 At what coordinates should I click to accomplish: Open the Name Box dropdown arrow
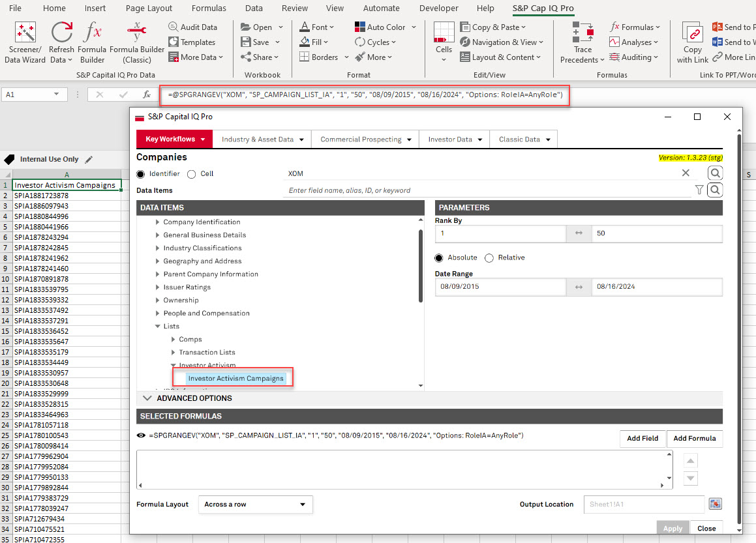pyautogui.click(x=56, y=94)
